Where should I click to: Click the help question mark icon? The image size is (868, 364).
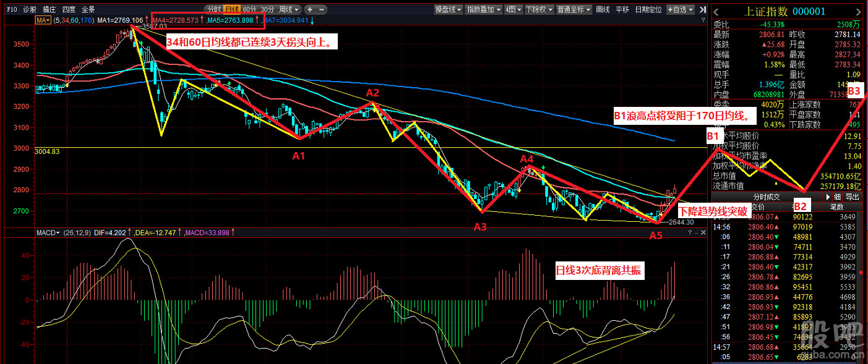703,20
